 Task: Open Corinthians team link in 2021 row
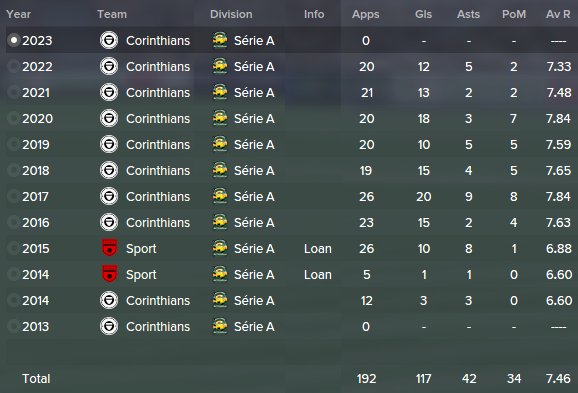pos(158,93)
